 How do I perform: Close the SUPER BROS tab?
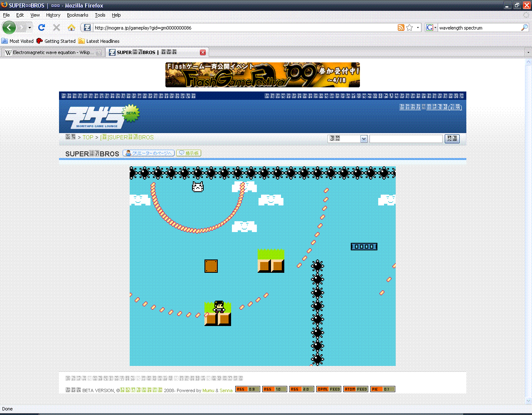pos(203,52)
